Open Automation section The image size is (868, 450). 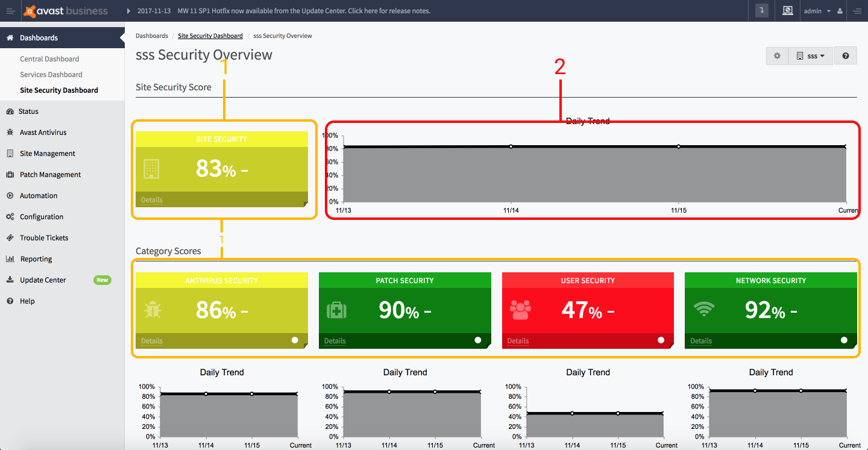pyautogui.click(x=62, y=196)
